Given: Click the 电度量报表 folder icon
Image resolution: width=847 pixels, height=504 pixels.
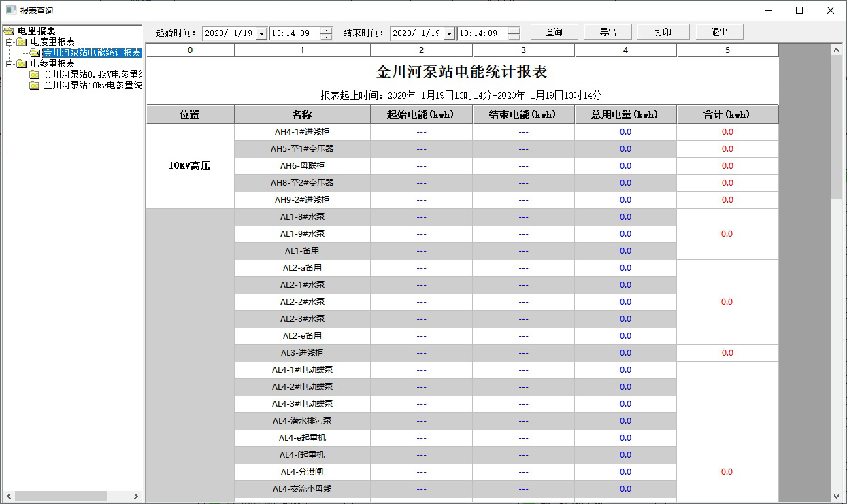Looking at the screenshot, I should coord(22,42).
